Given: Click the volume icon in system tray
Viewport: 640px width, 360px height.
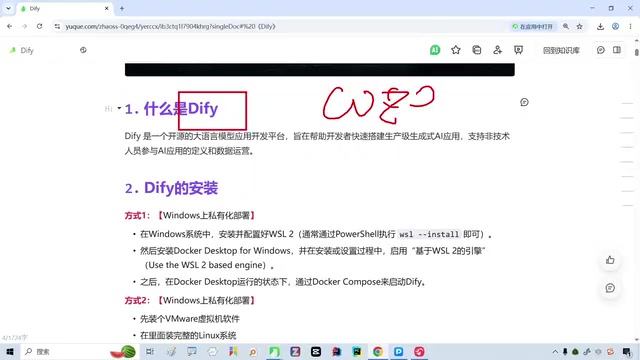Looking at the screenshot, I should pyautogui.click(x=598, y=351).
